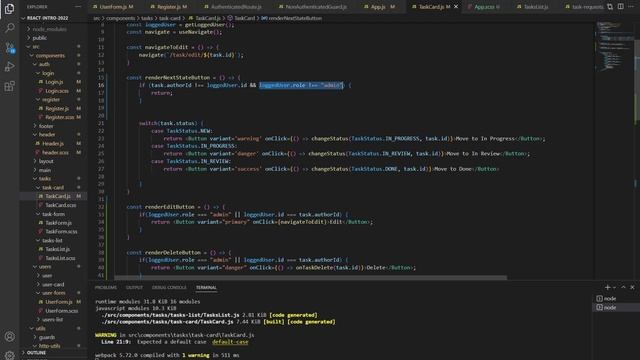Open the Accounts menu icon
The image size is (640, 360).
click(9, 336)
